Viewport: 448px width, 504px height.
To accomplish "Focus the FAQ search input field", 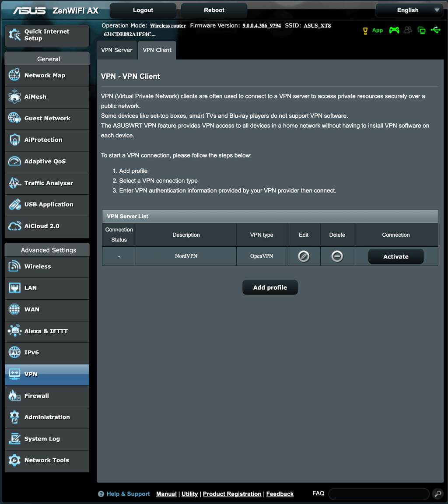I will [379, 493].
